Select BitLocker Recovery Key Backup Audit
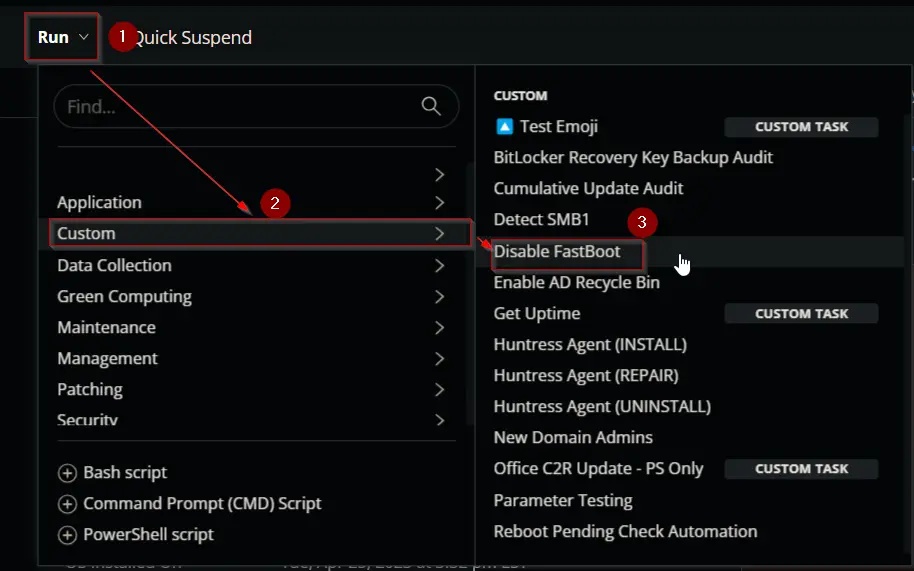This screenshot has width=914, height=571. [x=633, y=157]
